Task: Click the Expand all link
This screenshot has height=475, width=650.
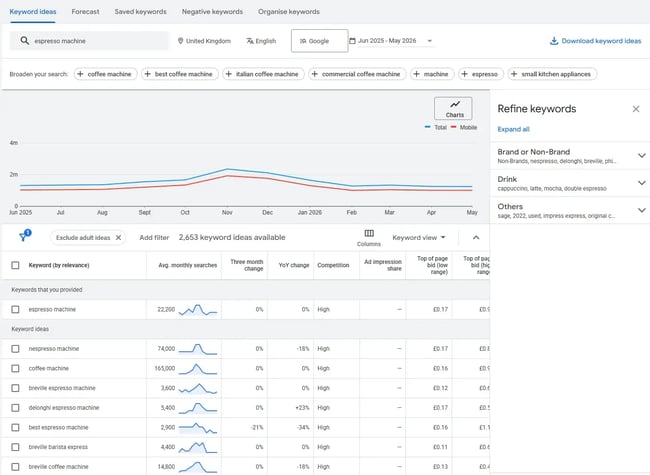Action: [513, 129]
